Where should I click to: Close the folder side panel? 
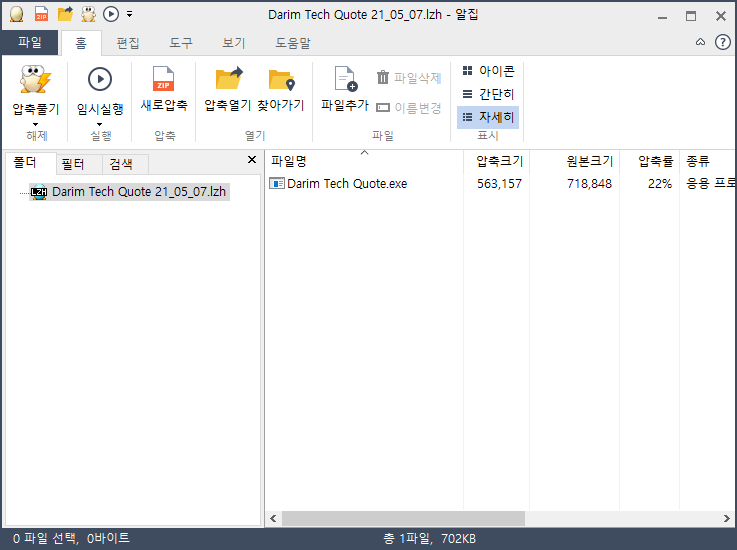tap(252, 160)
